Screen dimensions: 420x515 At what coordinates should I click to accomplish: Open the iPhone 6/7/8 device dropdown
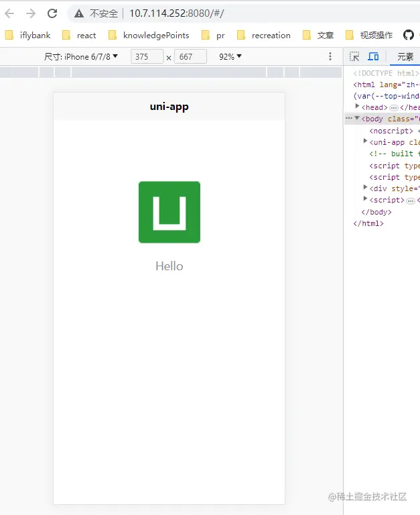click(81, 56)
